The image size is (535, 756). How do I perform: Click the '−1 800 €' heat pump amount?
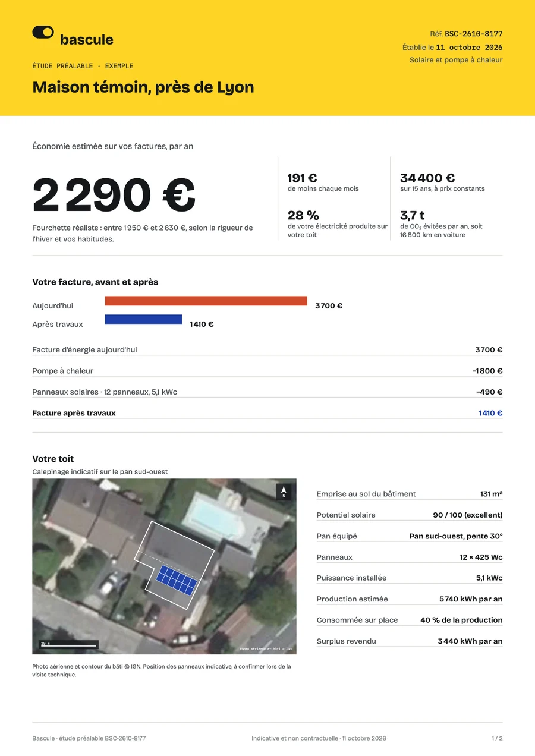point(487,371)
